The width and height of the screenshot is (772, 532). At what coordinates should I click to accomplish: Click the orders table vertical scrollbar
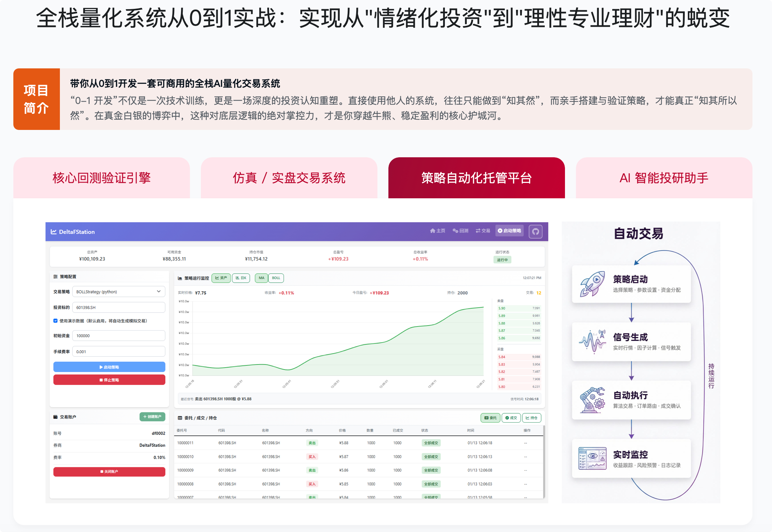point(544,462)
